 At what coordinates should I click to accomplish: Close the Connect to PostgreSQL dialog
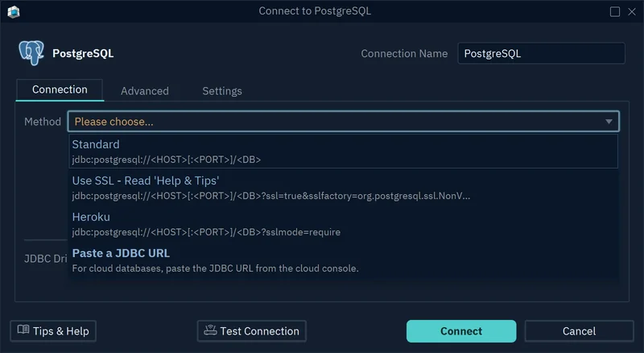point(632,11)
